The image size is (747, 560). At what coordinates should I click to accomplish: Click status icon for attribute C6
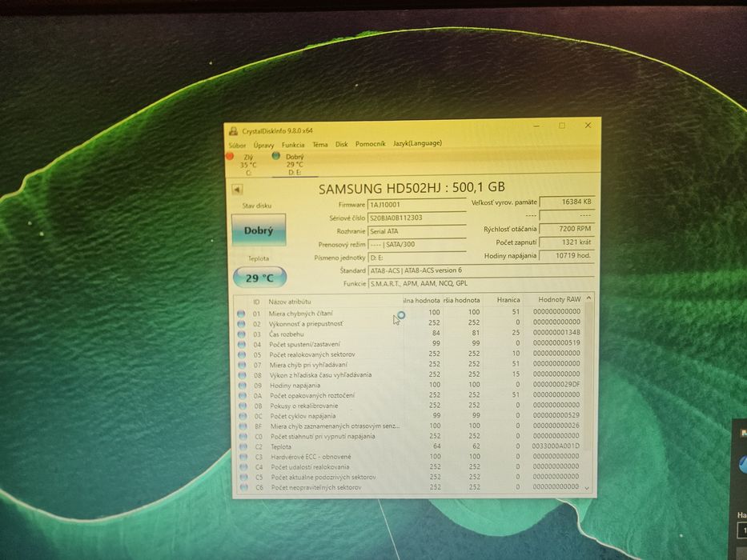point(244,488)
